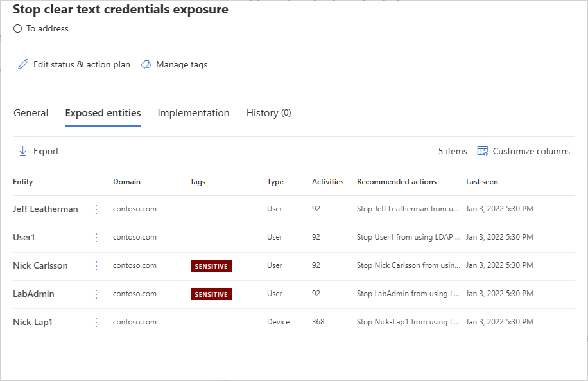This screenshot has width=588, height=381.
Task: Switch to the General tab
Action: click(31, 113)
